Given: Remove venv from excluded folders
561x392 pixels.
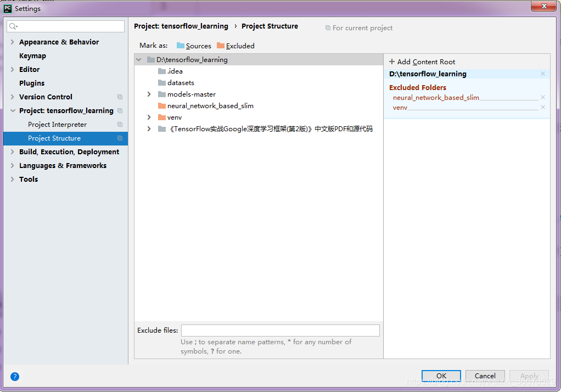Looking at the screenshot, I should pos(543,108).
